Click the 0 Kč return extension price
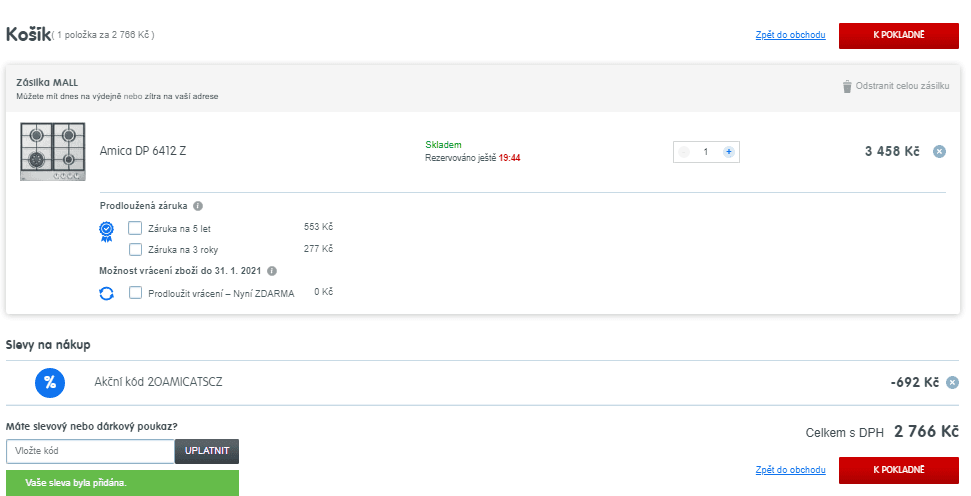971x496 pixels. [x=323, y=292]
